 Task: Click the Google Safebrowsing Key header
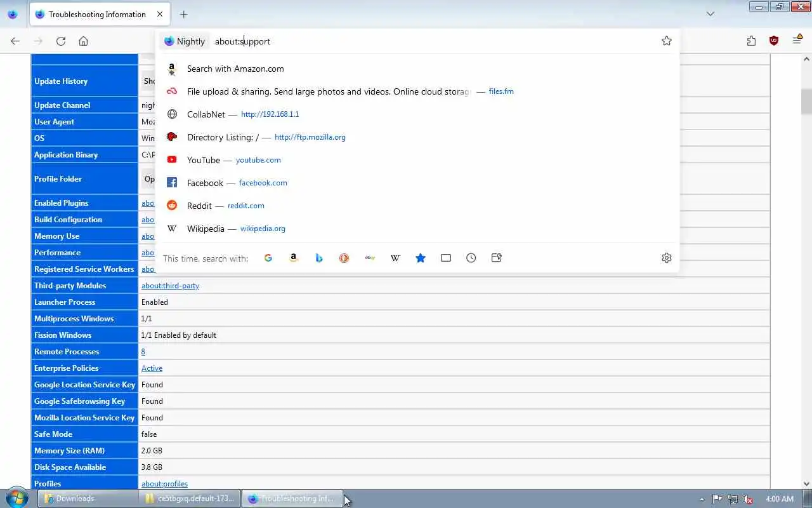click(x=84, y=401)
